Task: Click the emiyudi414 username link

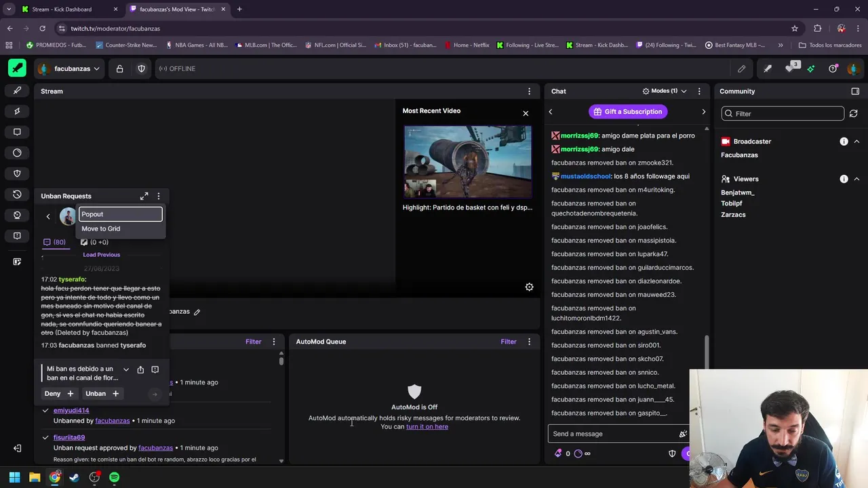Action: (x=71, y=410)
